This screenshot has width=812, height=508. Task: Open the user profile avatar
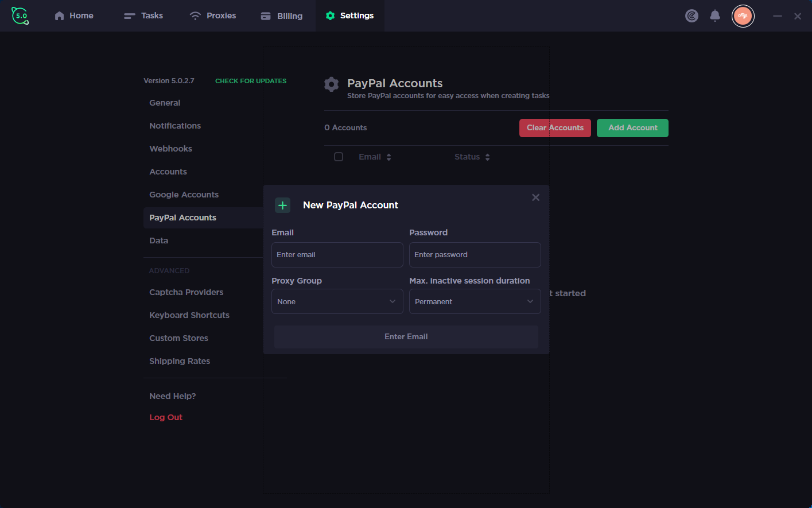coord(743,16)
